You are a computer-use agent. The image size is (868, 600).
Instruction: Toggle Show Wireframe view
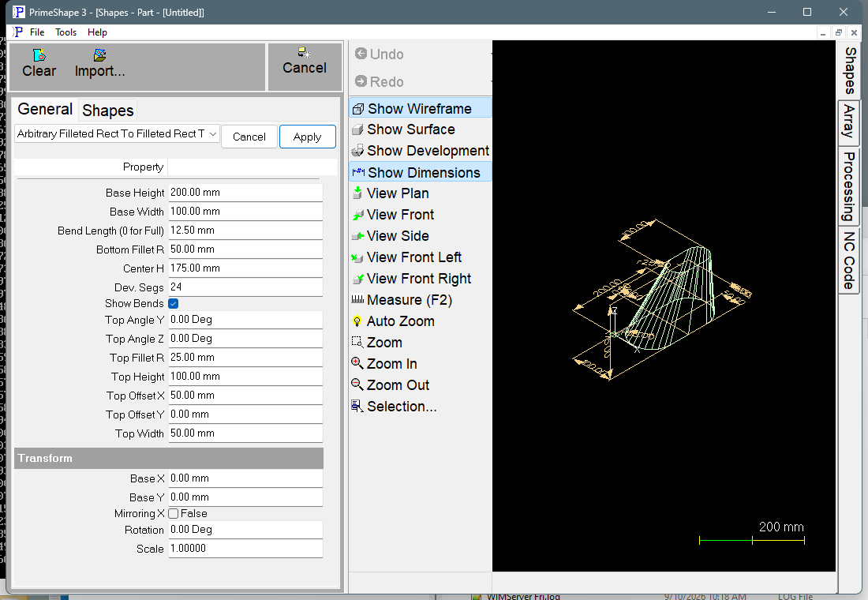(x=420, y=109)
